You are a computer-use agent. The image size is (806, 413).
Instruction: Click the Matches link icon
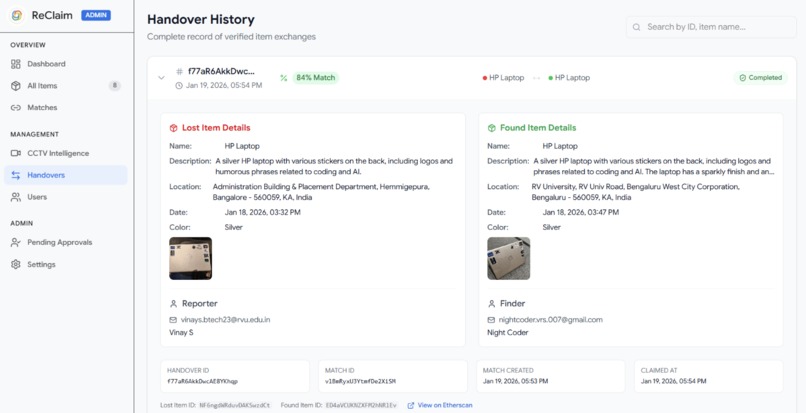16,107
